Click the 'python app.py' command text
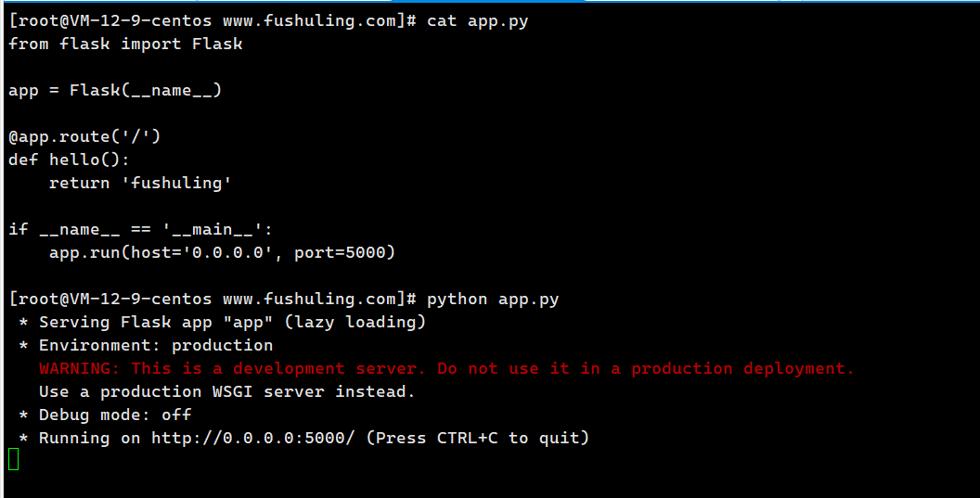 tap(492, 299)
